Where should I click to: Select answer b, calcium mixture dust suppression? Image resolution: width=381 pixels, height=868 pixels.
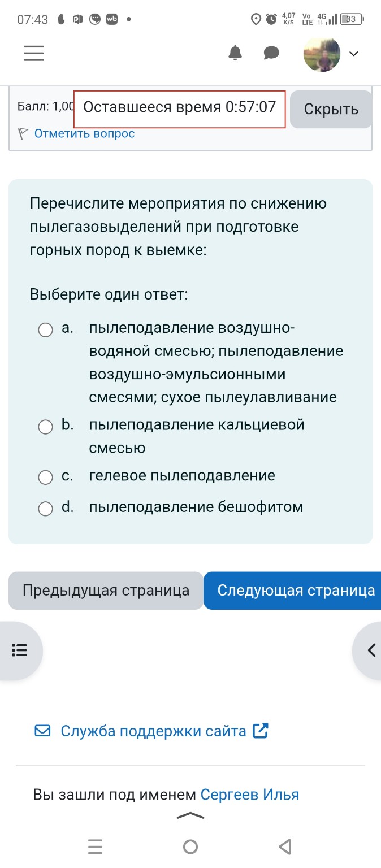click(x=45, y=427)
